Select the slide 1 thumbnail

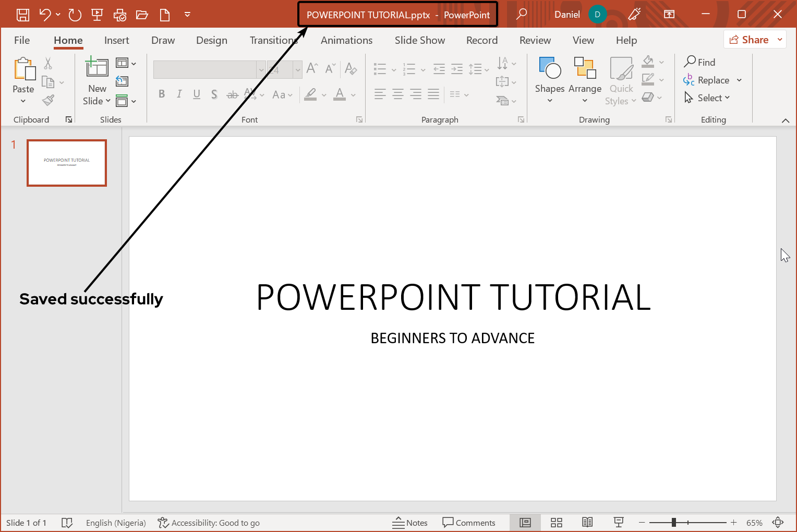point(66,163)
